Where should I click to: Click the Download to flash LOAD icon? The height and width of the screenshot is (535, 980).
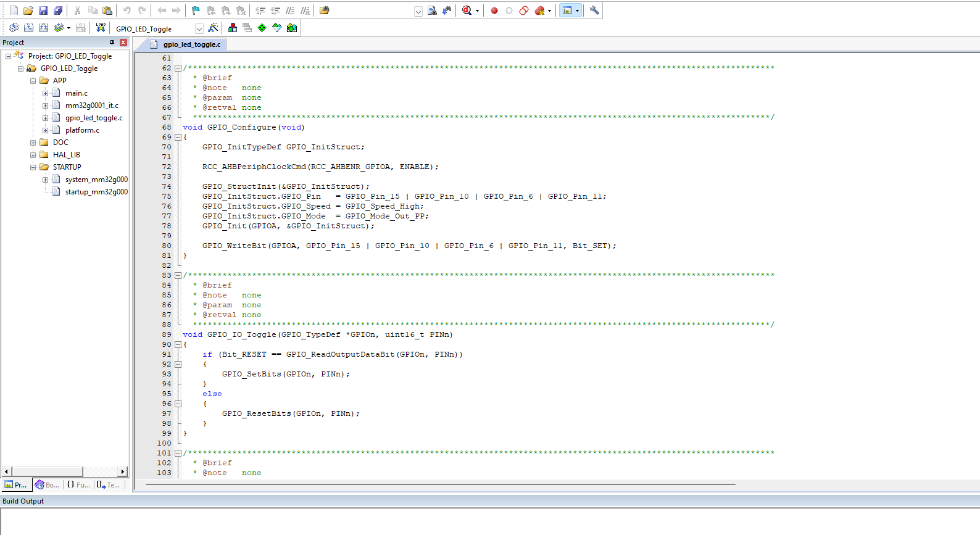tap(101, 28)
